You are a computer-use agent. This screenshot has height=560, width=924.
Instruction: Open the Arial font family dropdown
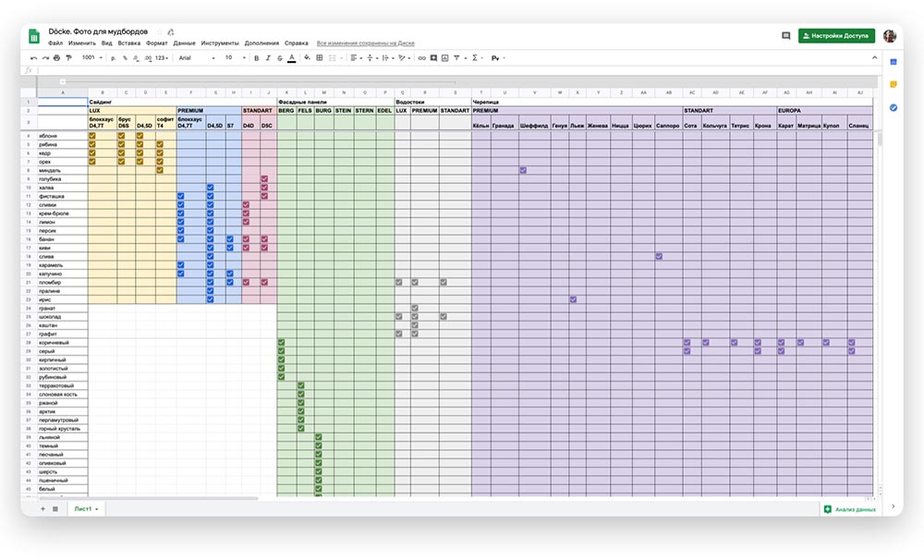pyautogui.click(x=195, y=57)
